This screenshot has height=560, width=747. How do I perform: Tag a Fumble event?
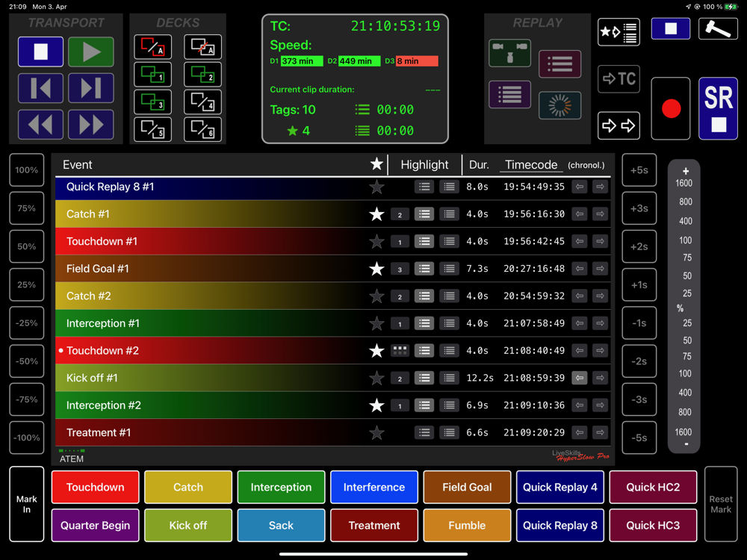(467, 525)
